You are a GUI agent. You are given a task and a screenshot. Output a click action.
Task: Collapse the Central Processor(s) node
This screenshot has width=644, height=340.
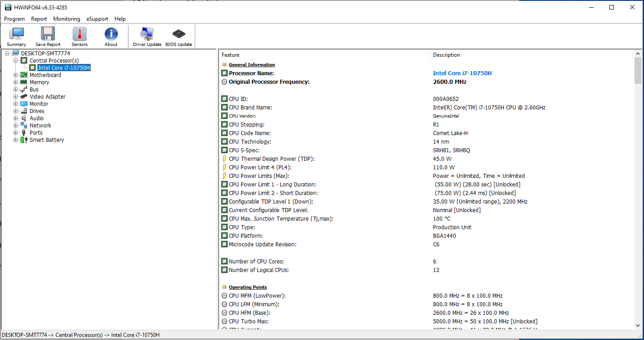pyautogui.click(x=16, y=61)
